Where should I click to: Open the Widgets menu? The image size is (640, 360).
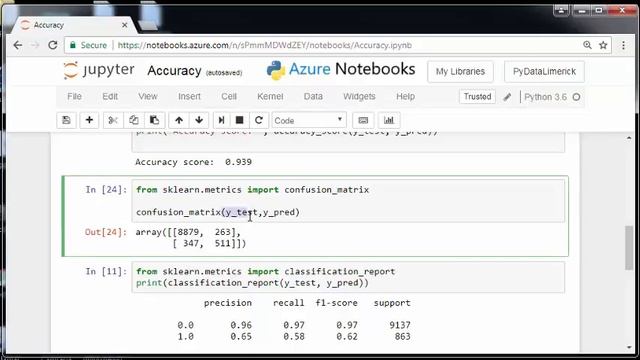359,97
